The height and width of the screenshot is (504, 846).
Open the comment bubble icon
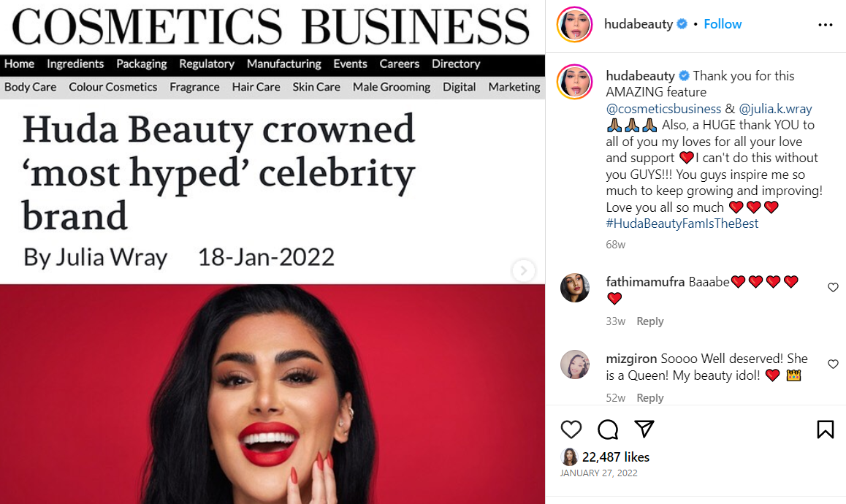608,429
